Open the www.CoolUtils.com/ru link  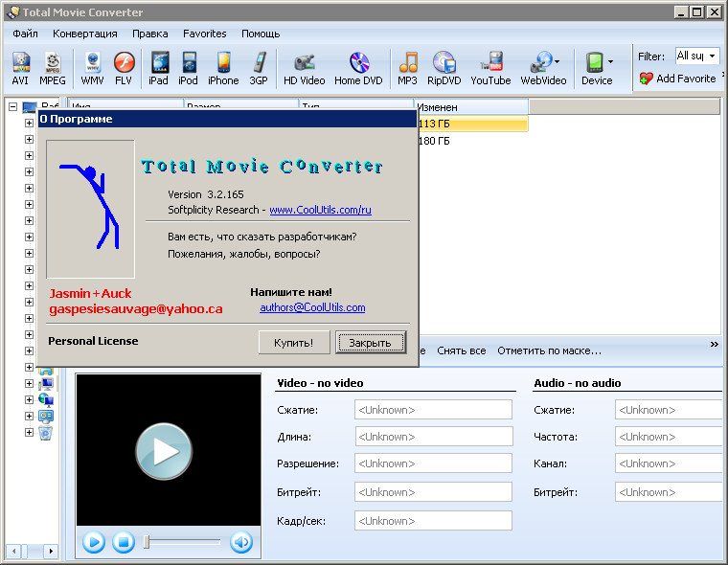(x=320, y=210)
